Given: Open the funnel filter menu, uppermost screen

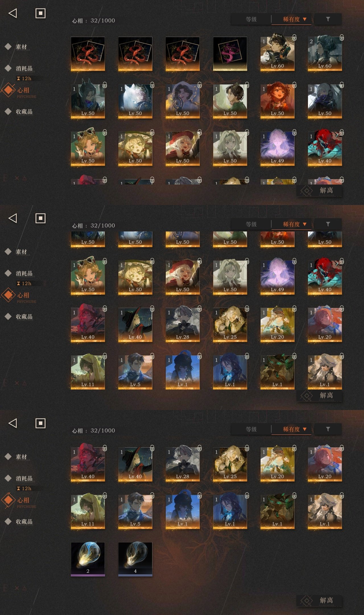Looking at the screenshot, I should click(x=328, y=19).
